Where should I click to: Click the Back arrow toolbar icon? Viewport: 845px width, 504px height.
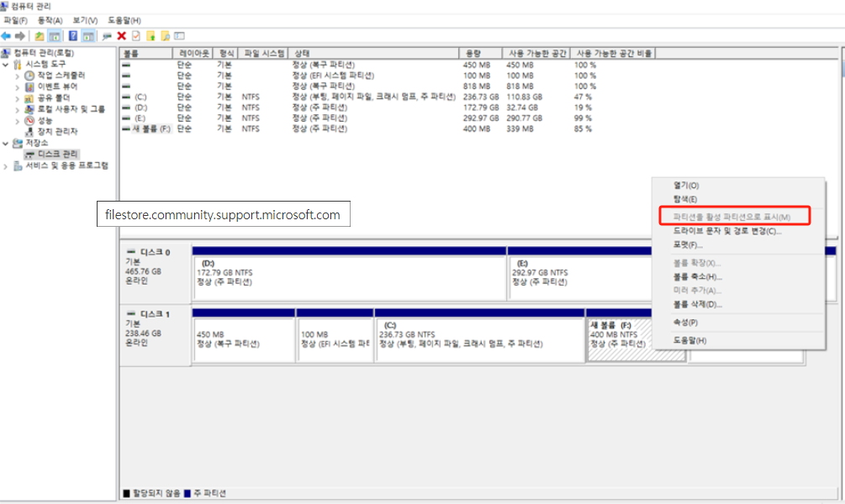coord(6,36)
